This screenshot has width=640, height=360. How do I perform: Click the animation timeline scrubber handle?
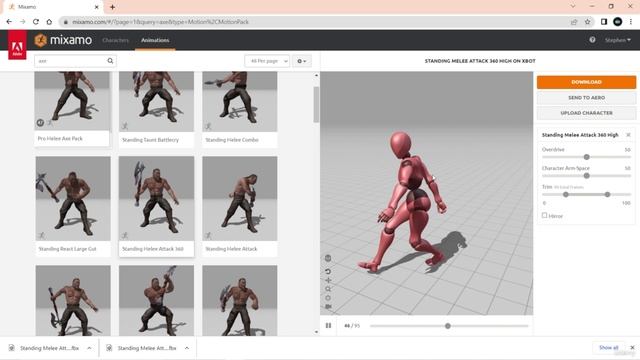448,326
